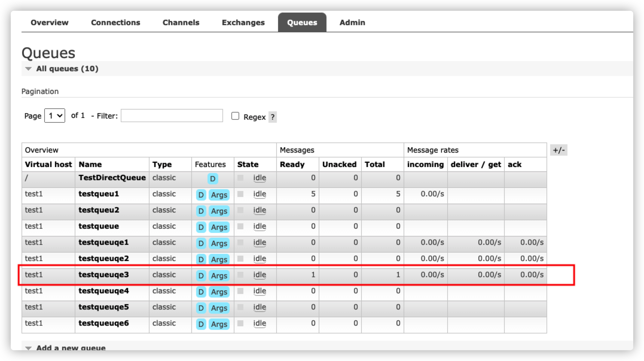Open the Page number dropdown
644x361 pixels.
pos(55,116)
